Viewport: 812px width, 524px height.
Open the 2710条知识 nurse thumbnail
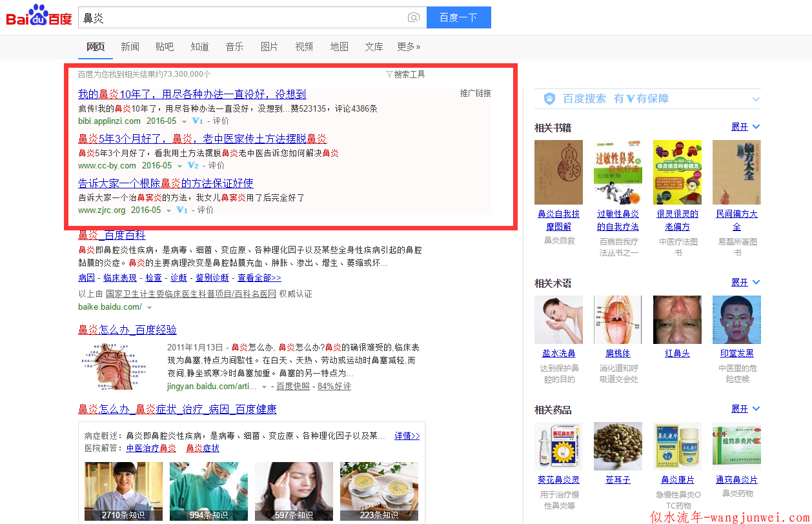tap(123, 492)
